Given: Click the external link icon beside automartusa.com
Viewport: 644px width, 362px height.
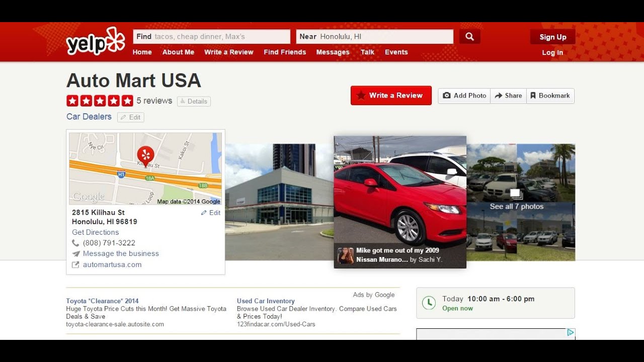Looking at the screenshot, I should (x=76, y=264).
